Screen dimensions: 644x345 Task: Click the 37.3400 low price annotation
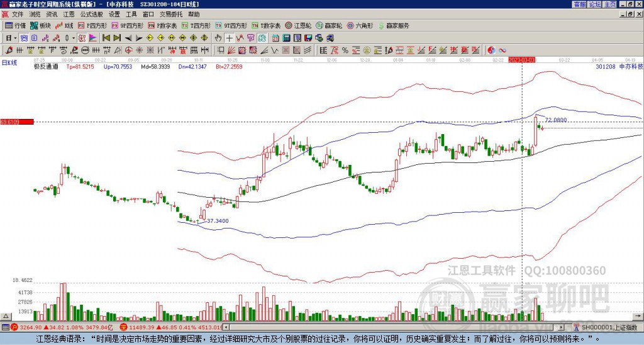pos(218,221)
